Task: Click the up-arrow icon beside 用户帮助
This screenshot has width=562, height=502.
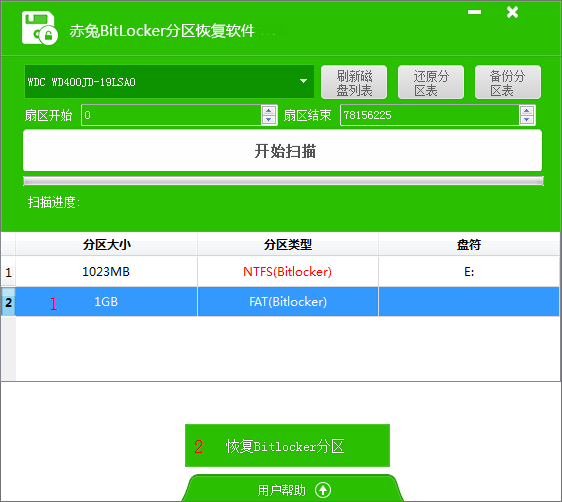Action: click(x=323, y=490)
